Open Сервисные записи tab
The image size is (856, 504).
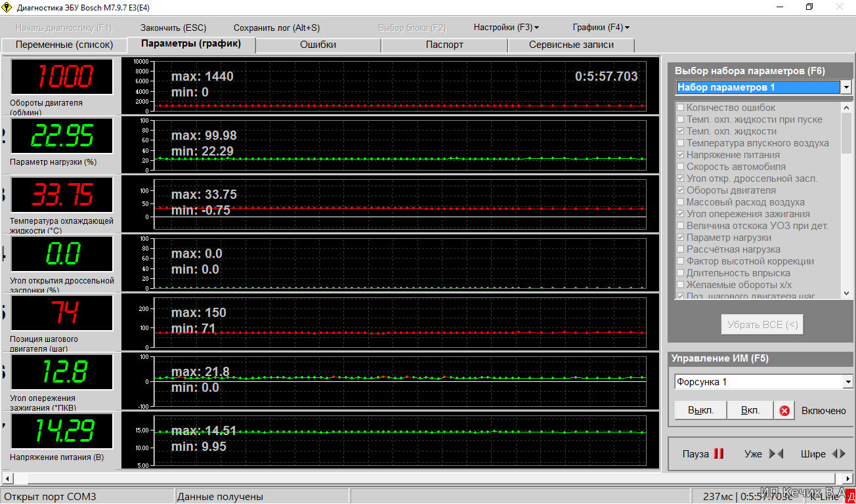point(572,45)
